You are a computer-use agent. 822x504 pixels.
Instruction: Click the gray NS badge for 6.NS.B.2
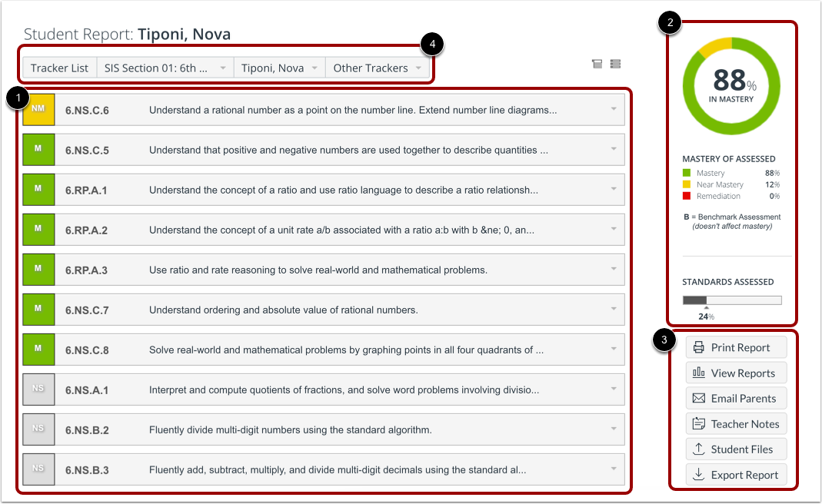point(38,429)
